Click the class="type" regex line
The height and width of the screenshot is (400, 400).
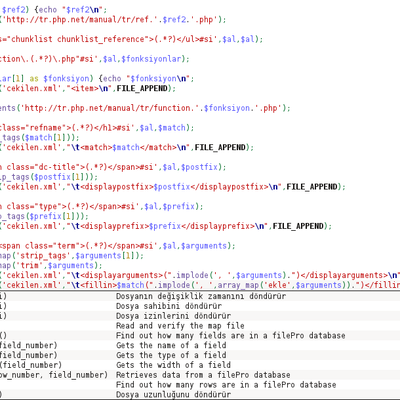[101, 207]
